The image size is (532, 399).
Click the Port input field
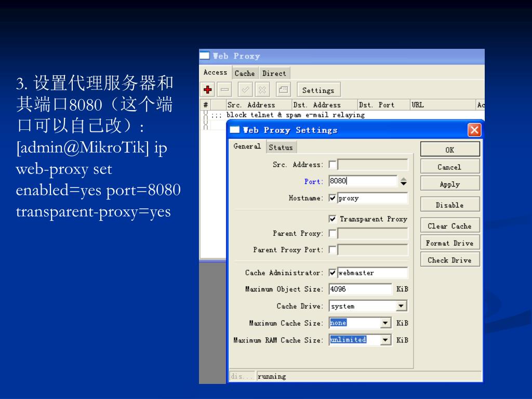363,181
